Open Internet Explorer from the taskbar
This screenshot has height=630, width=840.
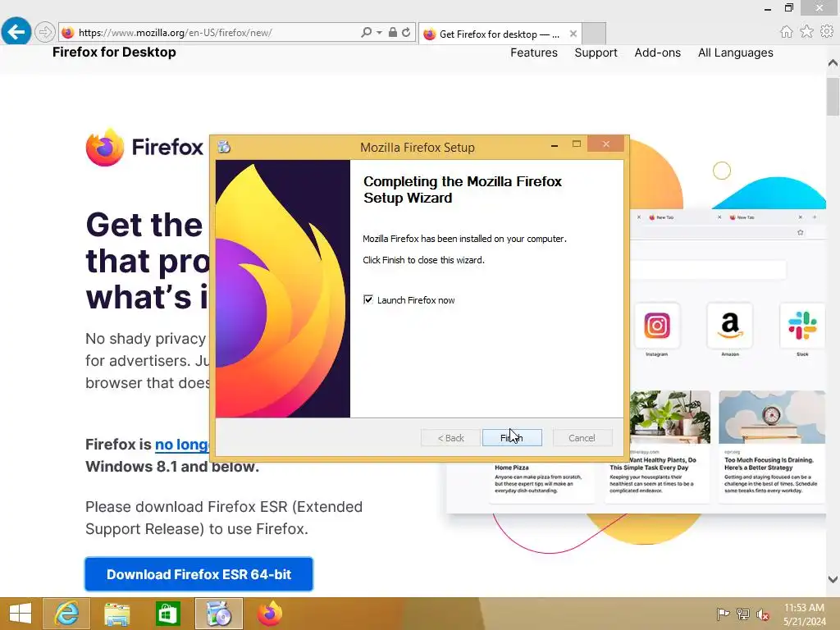click(66, 614)
